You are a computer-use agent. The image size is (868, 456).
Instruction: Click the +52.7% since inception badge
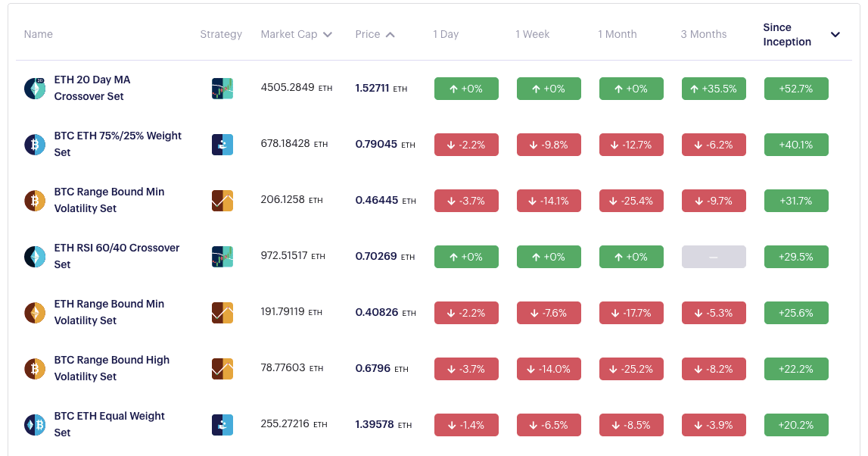[x=796, y=89]
